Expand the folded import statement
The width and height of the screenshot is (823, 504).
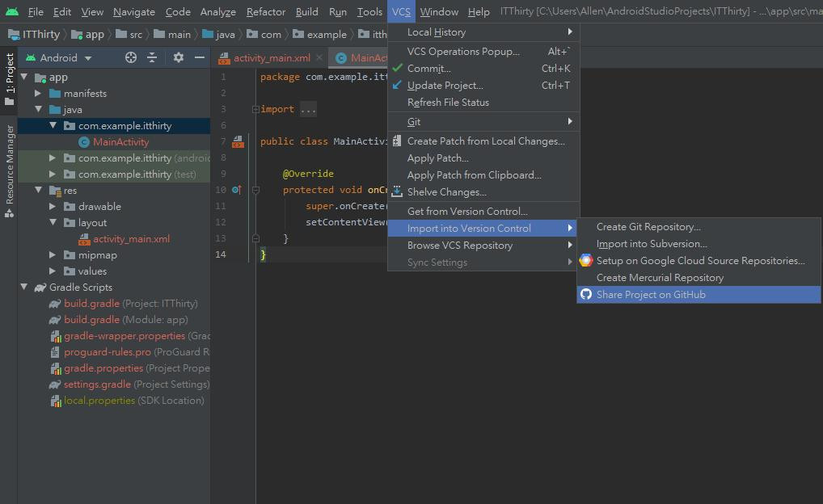[255, 109]
